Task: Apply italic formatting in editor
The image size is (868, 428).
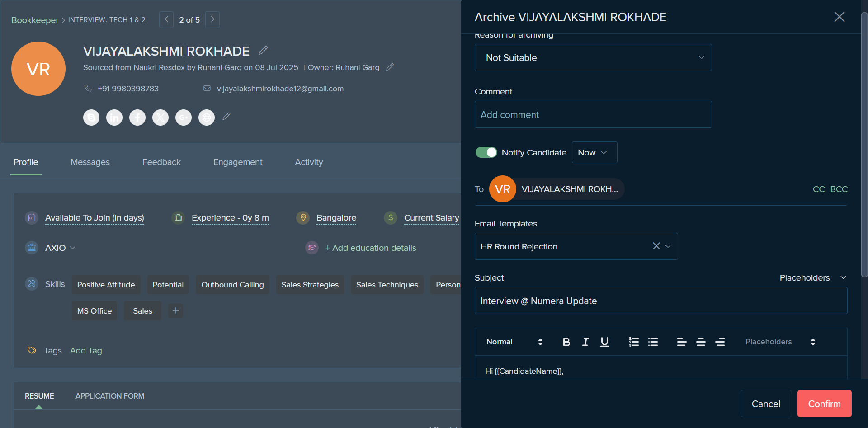Action: [x=585, y=342]
